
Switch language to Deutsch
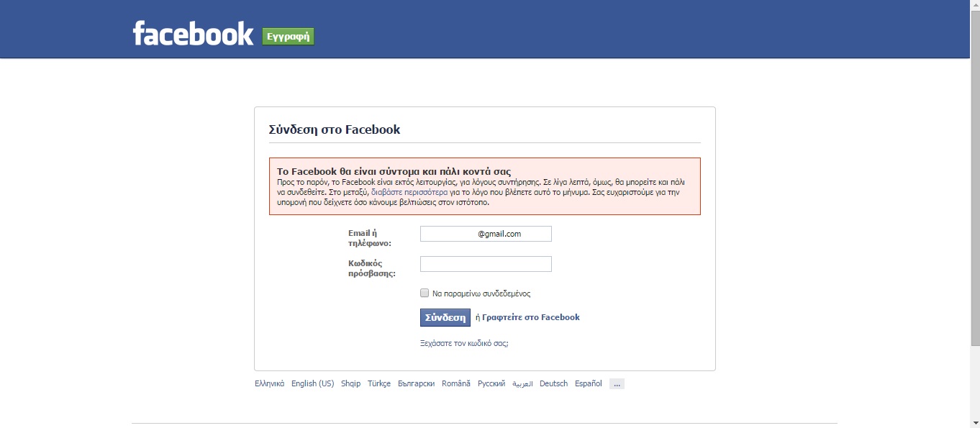pos(554,383)
